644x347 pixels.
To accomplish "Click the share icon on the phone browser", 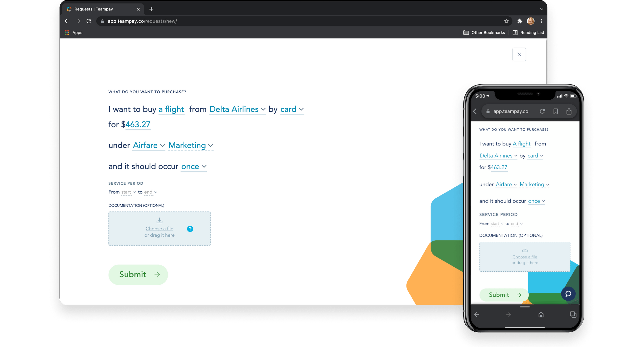I will (x=569, y=111).
